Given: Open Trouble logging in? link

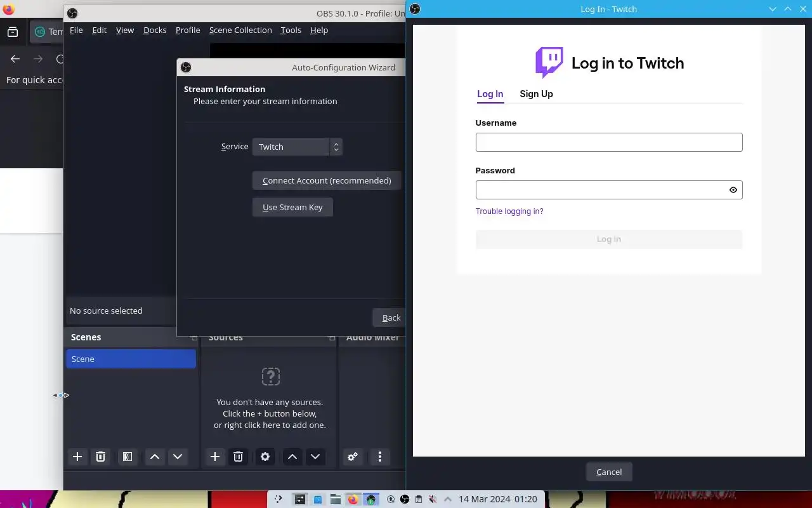Looking at the screenshot, I should coord(509,211).
